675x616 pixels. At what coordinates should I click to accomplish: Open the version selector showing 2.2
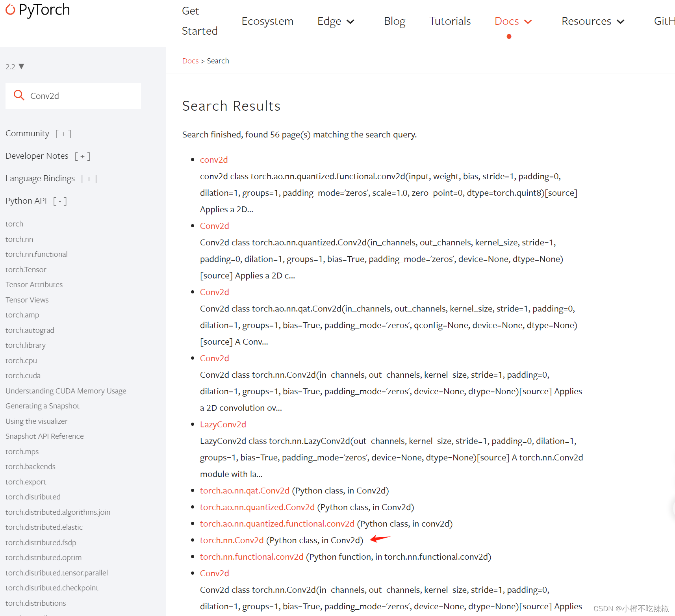click(x=14, y=67)
